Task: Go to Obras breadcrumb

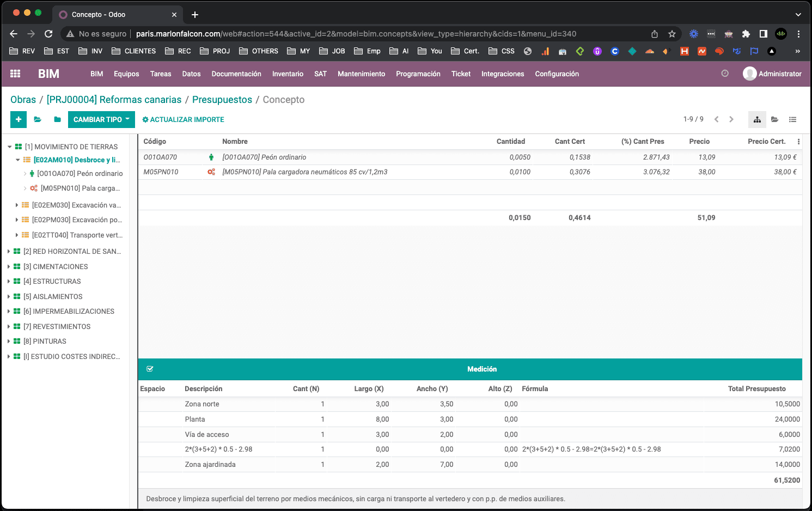Action: tap(23, 100)
